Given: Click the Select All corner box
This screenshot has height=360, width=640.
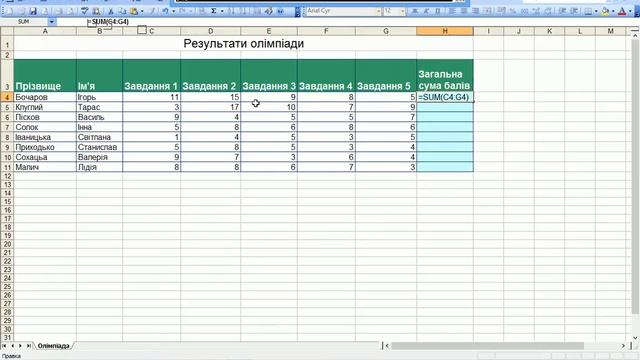Looking at the screenshot, I should [x=7, y=31].
